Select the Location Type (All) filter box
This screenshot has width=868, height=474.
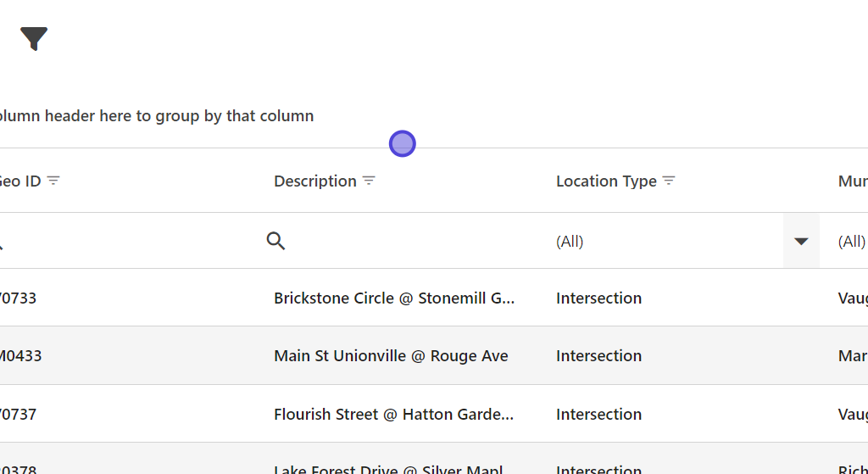tap(661, 241)
